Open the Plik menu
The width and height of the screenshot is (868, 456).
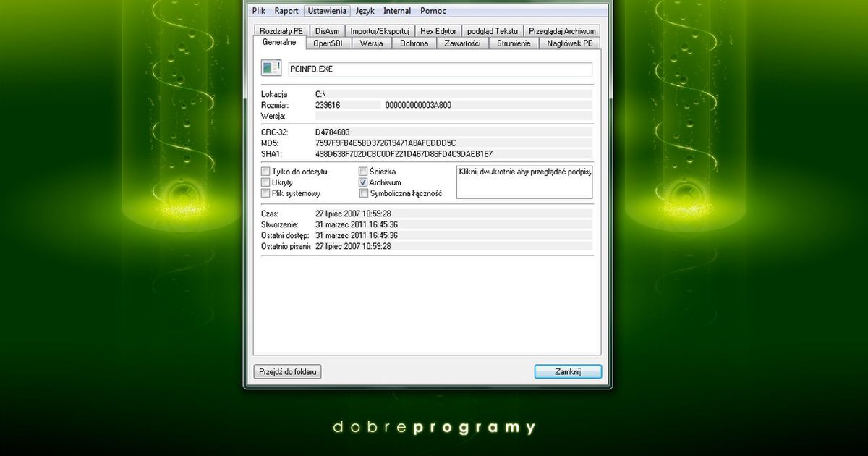[x=258, y=11]
